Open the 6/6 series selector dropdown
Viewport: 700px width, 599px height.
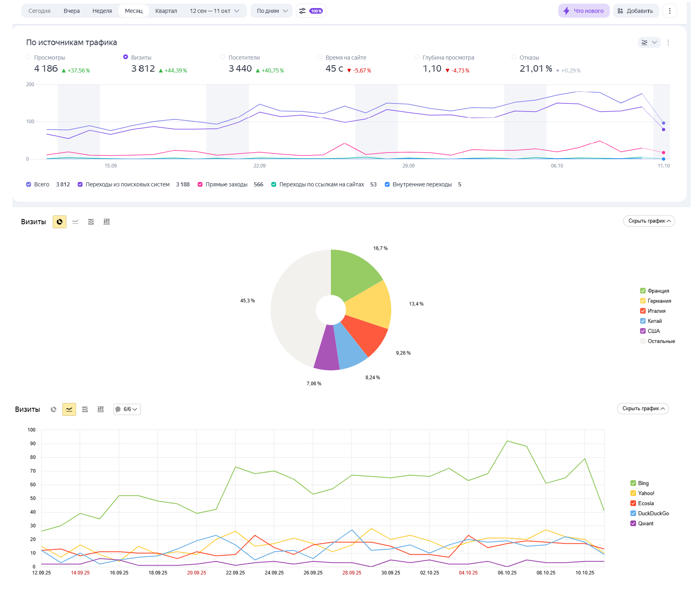(x=127, y=409)
